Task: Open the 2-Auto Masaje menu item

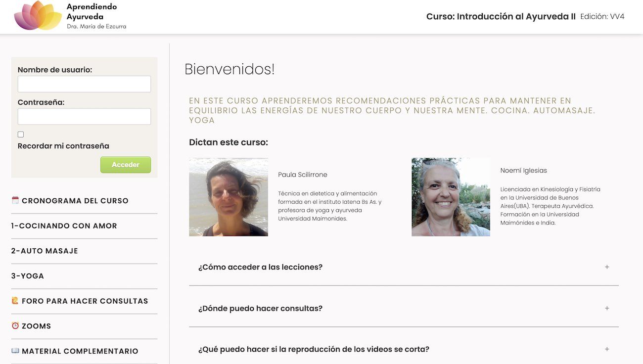Action: coord(45,251)
